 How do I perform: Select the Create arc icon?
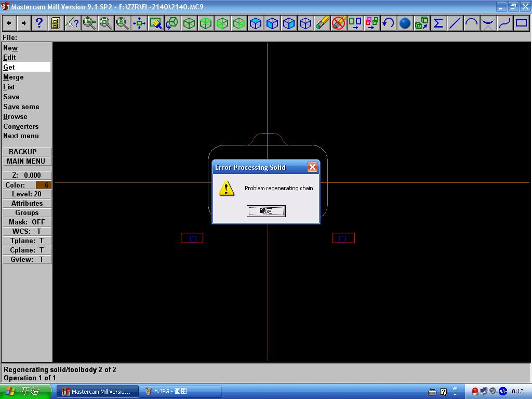pos(471,23)
